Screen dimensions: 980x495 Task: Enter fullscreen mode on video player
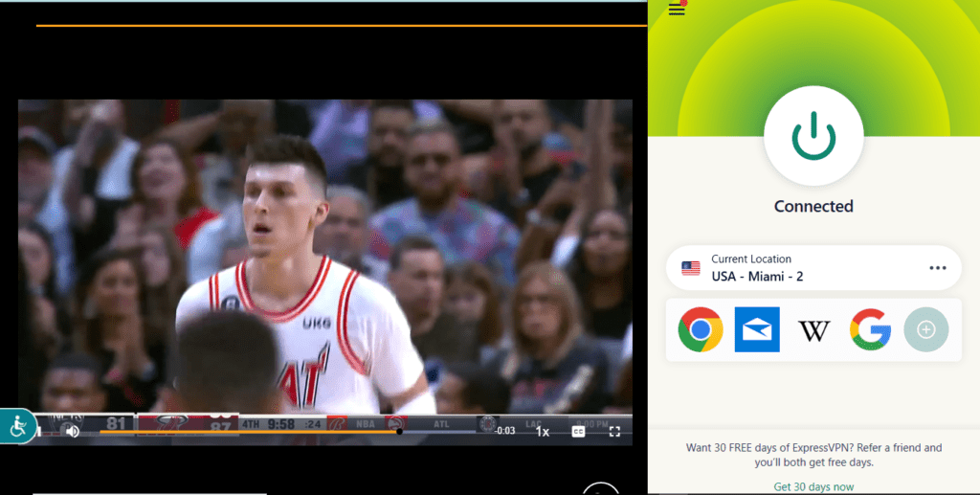(x=614, y=432)
